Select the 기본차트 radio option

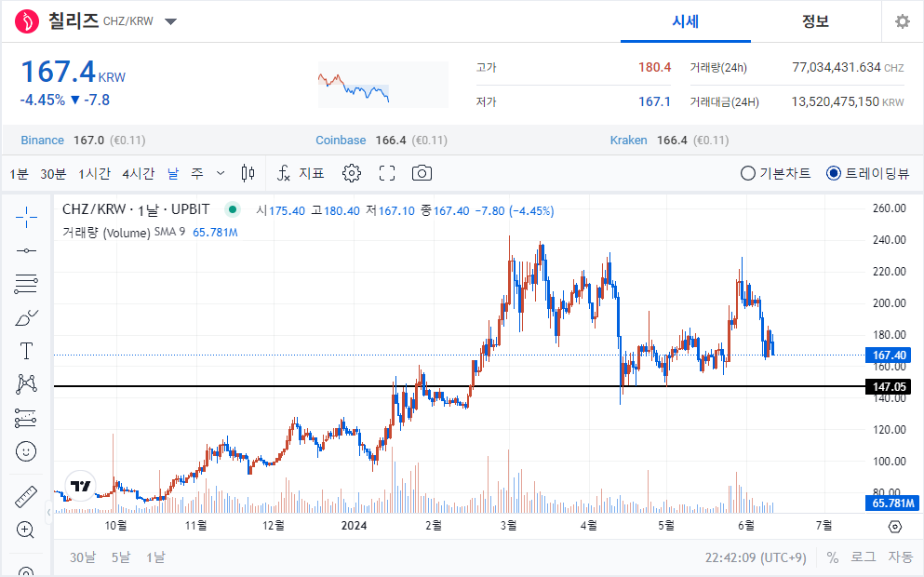[x=775, y=173]
